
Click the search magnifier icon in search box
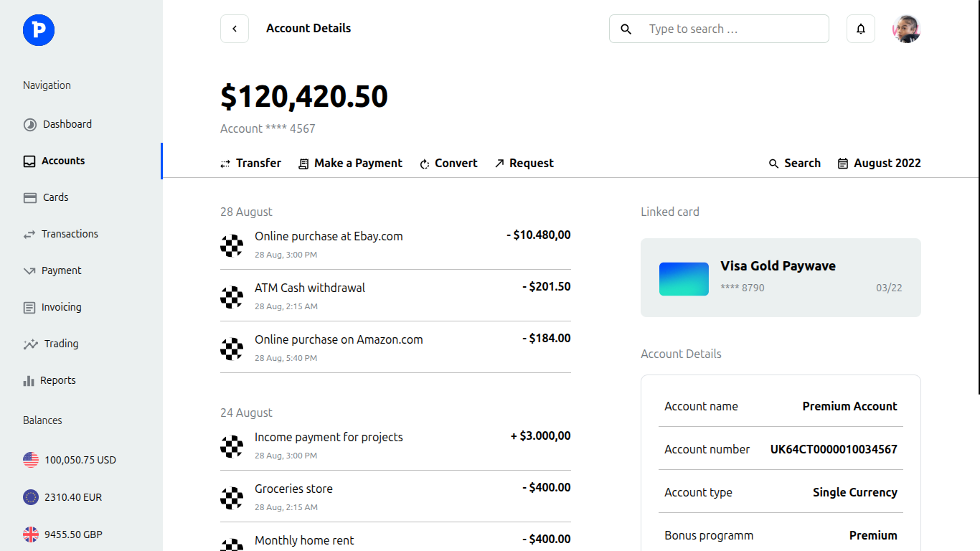click(626, 29)
